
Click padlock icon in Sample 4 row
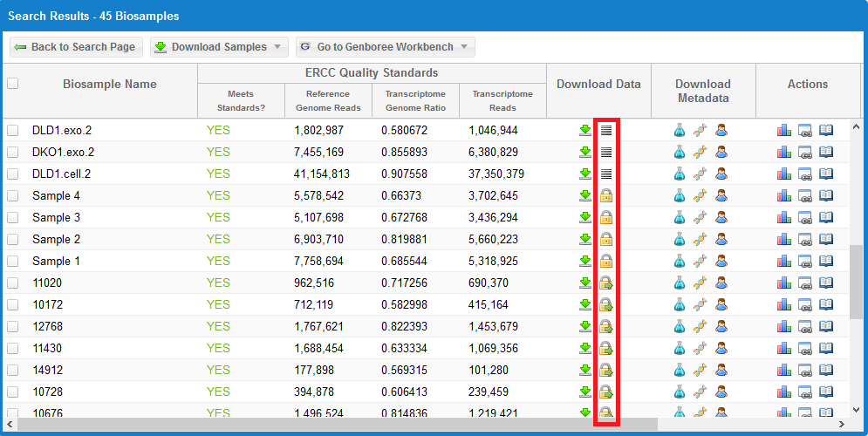606,195
